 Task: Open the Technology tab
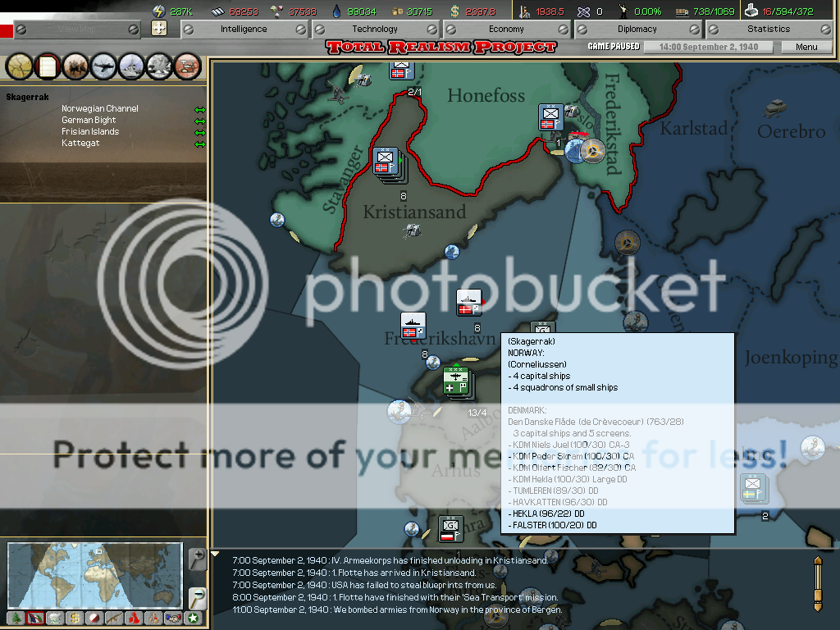(x=375, y=29)
